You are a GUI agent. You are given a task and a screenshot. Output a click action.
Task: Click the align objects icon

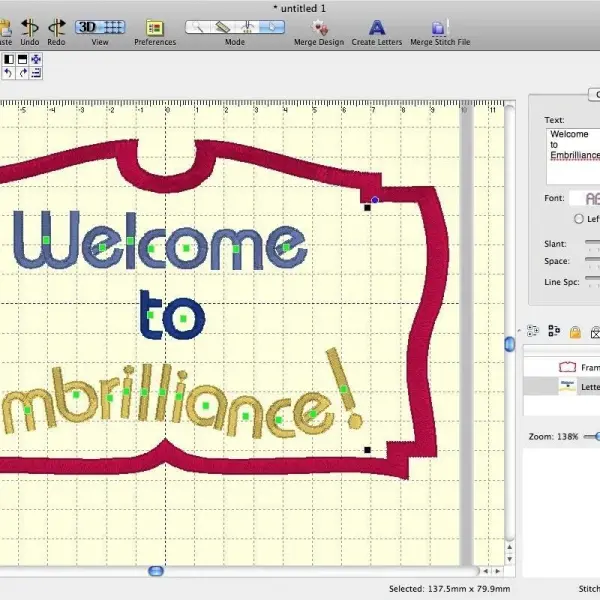36,73
